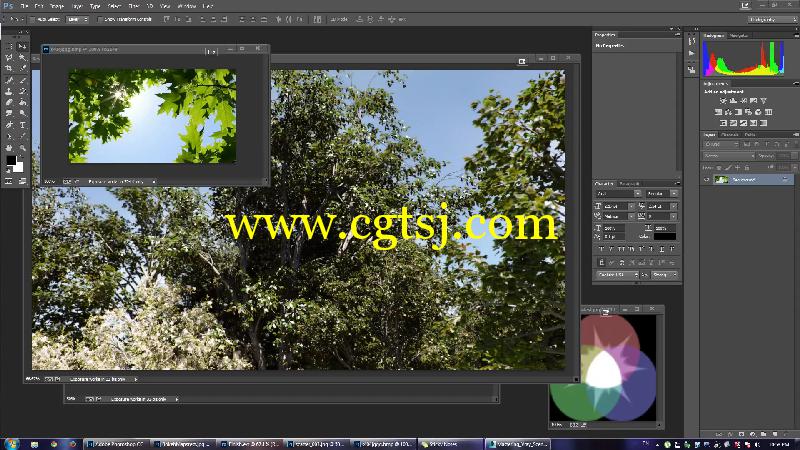Switch to the Channels tab
This screenshot has height=450, width=800.
click(x=730, y=135)
